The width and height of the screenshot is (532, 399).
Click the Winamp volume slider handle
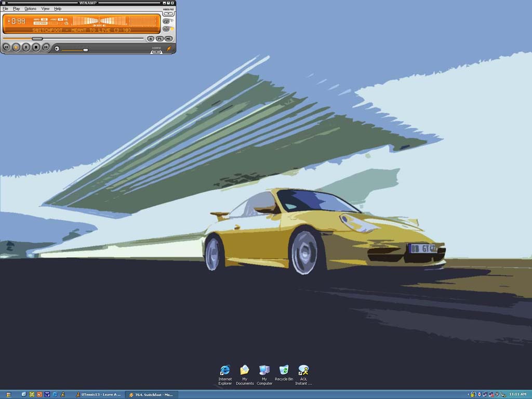pos(85,50)
